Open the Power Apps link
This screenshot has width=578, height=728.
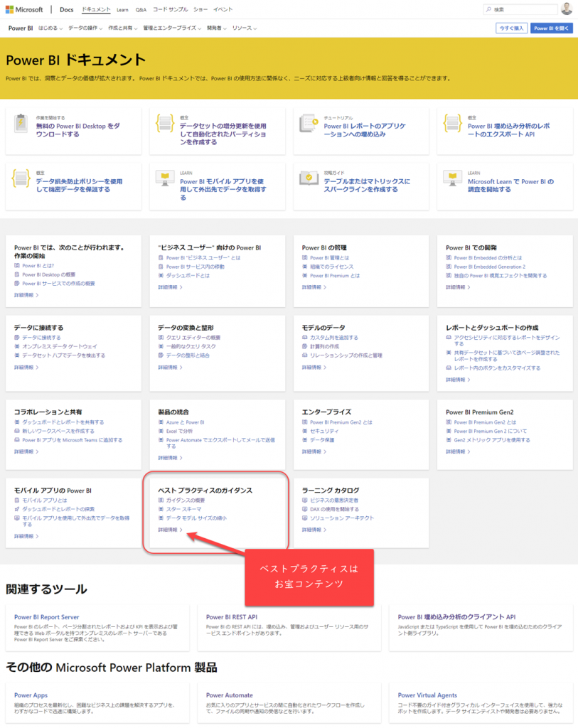coord(31,695)
